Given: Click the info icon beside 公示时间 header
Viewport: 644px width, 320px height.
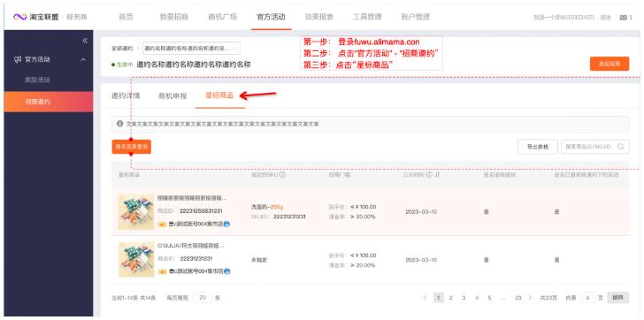Looking at the screenshot, I should click(x=429, y=175).
